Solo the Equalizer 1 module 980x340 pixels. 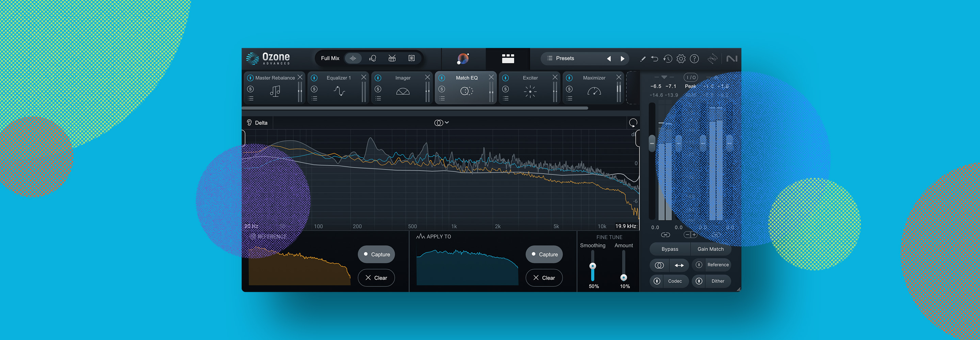pyautogui.click(x=314, y=89)
